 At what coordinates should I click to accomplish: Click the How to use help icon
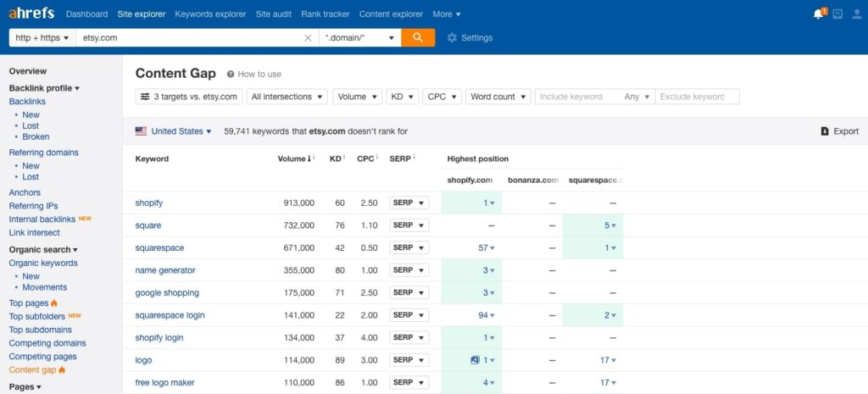click(x=231, y=75)
